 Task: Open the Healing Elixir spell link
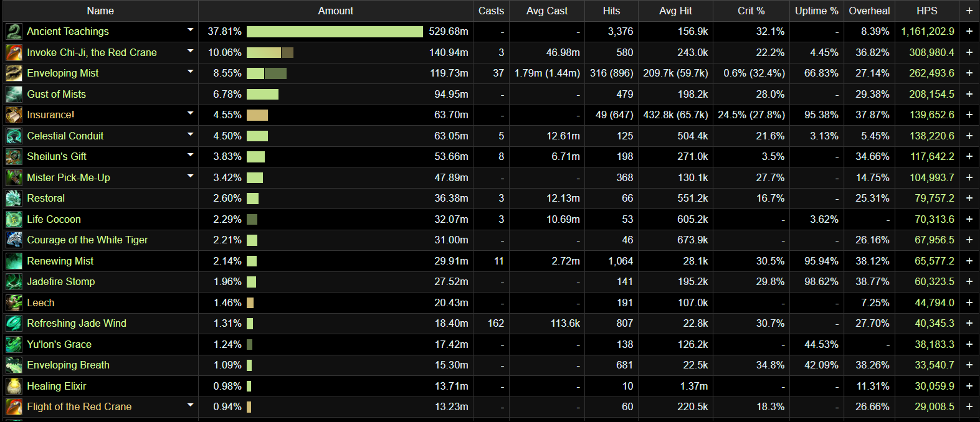pos(57,386)
